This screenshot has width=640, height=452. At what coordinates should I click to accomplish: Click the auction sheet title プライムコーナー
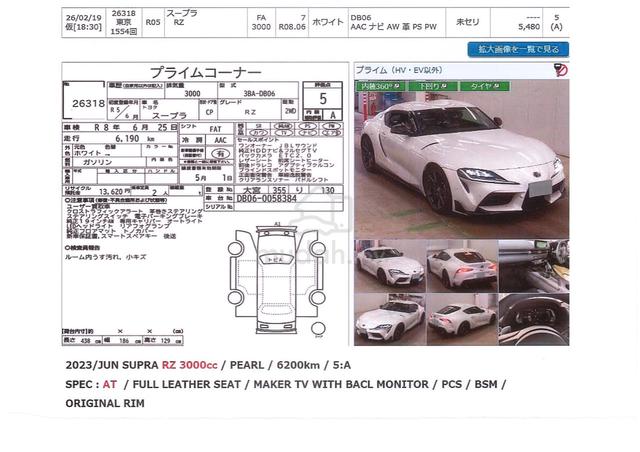click(205, 72)
